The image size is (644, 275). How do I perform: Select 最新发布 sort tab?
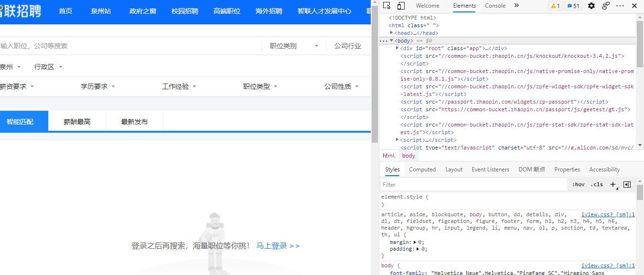[134, 122]
